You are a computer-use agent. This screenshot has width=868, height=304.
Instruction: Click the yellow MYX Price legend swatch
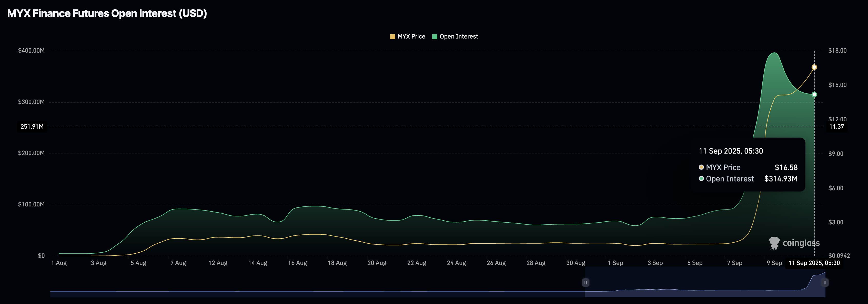pos(392,37)
